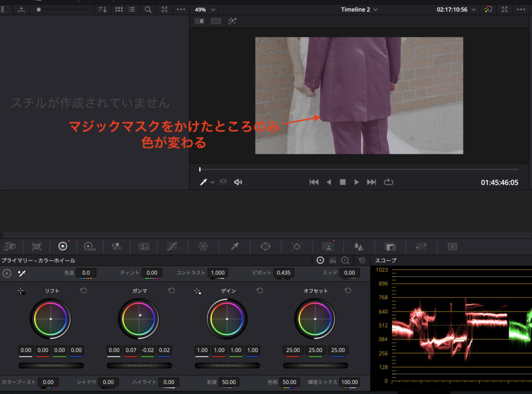Click the auto color balance button
532x394 pixels.
coord(7,273)
